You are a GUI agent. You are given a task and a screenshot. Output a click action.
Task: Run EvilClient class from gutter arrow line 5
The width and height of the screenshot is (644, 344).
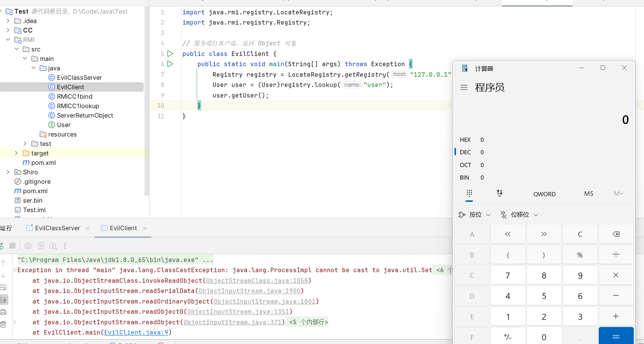170,54
